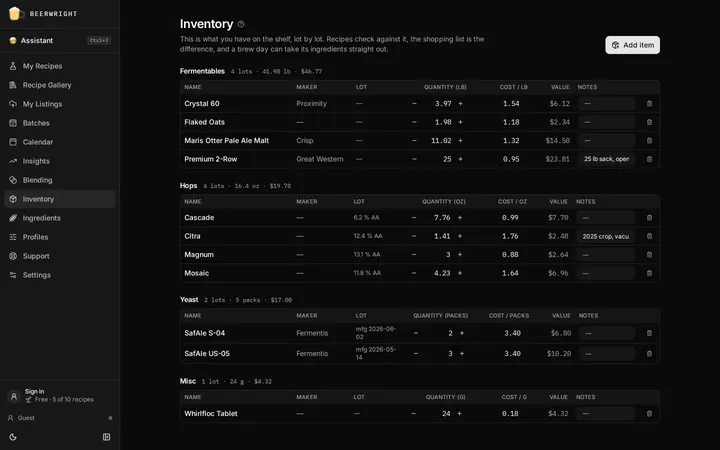Click the SafAle US-05 name
720x450 pixels.
click(207, 354)
